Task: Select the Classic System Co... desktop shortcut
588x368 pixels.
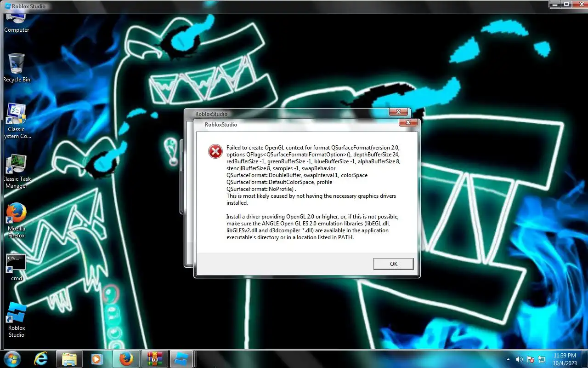Action: point(17,121)
